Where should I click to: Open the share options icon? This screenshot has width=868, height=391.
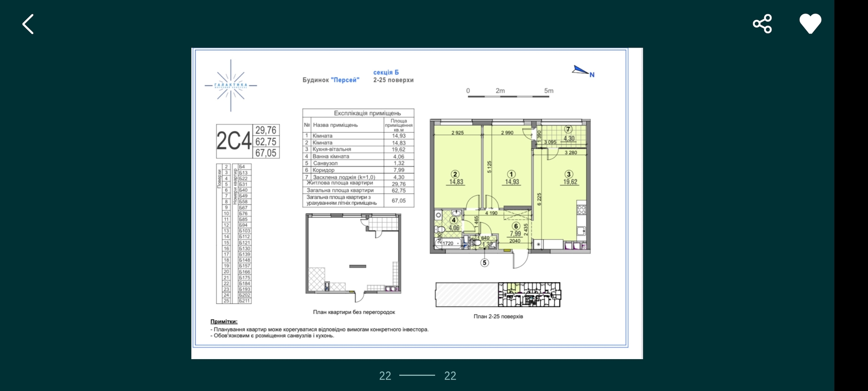coord(762,23)
